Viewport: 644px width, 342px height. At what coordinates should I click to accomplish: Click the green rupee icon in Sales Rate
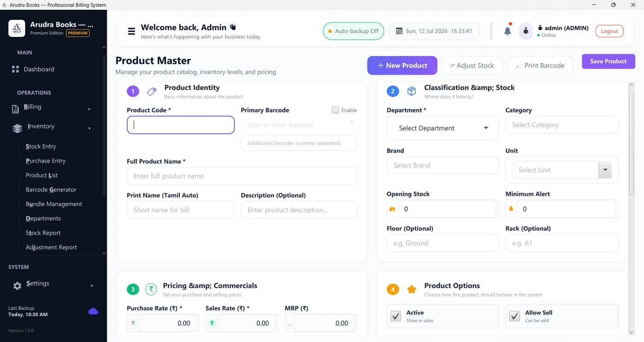(x=212, y=323)
